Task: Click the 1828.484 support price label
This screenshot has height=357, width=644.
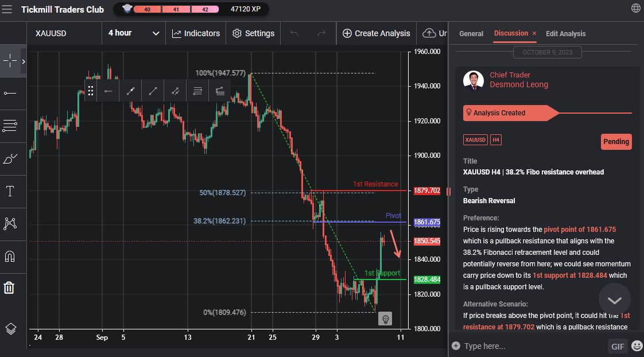Action: (x=426, y=280)
